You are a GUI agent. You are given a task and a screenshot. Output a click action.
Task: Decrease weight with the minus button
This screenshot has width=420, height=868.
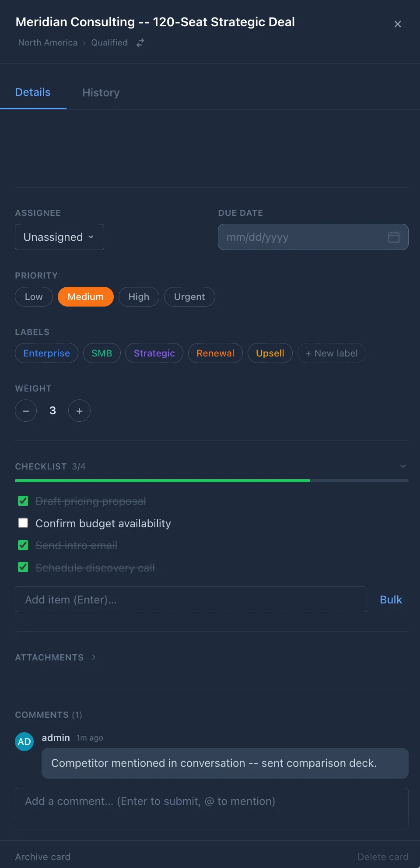pos(26,411)
